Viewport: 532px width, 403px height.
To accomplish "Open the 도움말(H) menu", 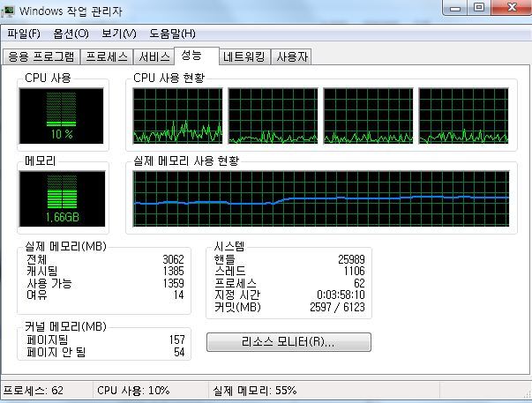I will [x=172, y=34].
